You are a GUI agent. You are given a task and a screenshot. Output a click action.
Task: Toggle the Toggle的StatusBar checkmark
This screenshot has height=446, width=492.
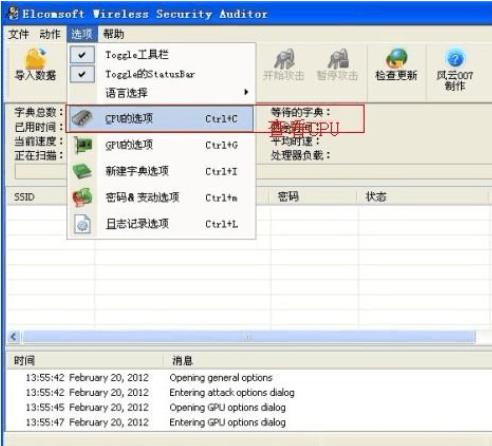(82, 74)
